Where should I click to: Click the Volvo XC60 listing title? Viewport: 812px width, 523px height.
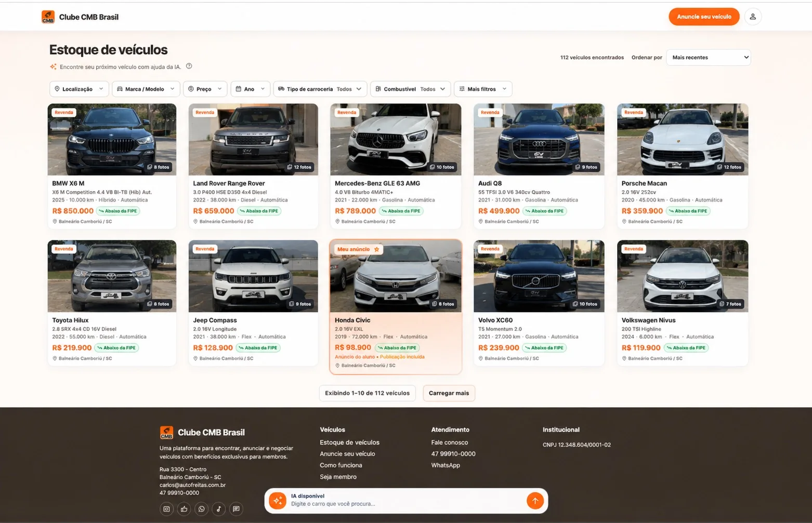(495, 320)
